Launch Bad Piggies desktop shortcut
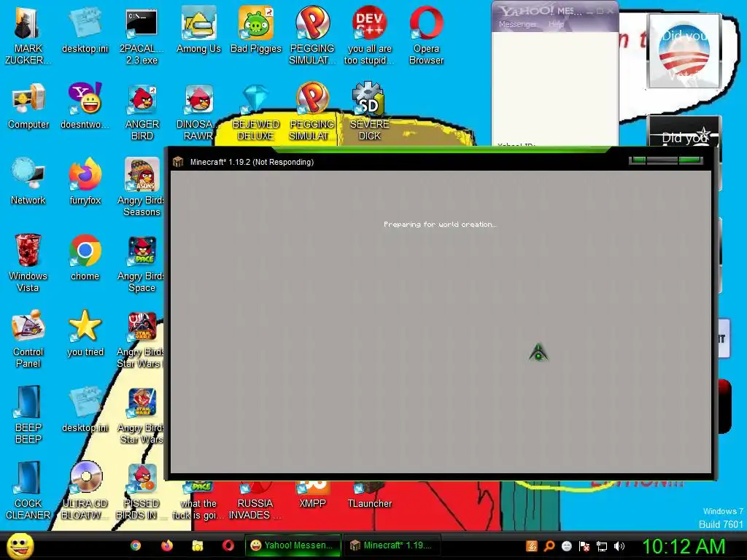Image resolution: width=747 pixels, height=560 pixels. 256,30
